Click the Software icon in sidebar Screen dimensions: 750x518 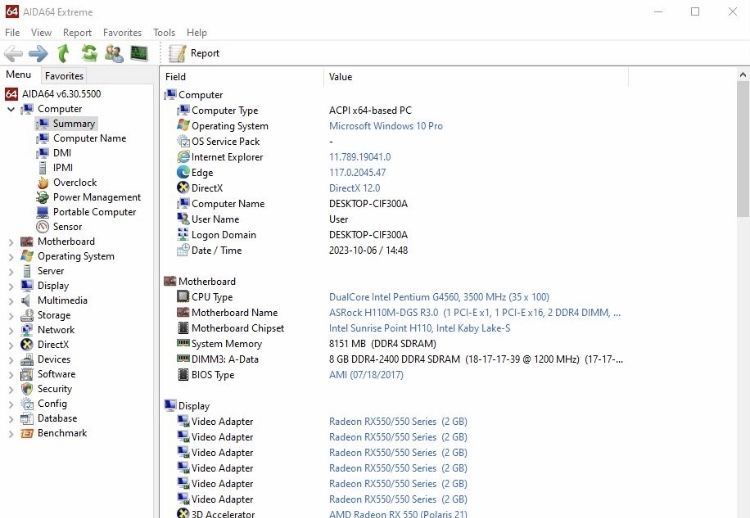[27, 374]
